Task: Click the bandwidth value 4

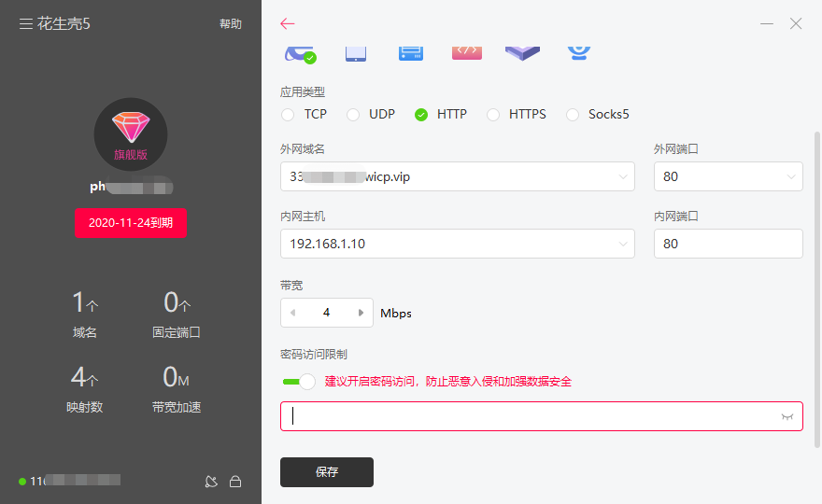Action: coord(327,313)
